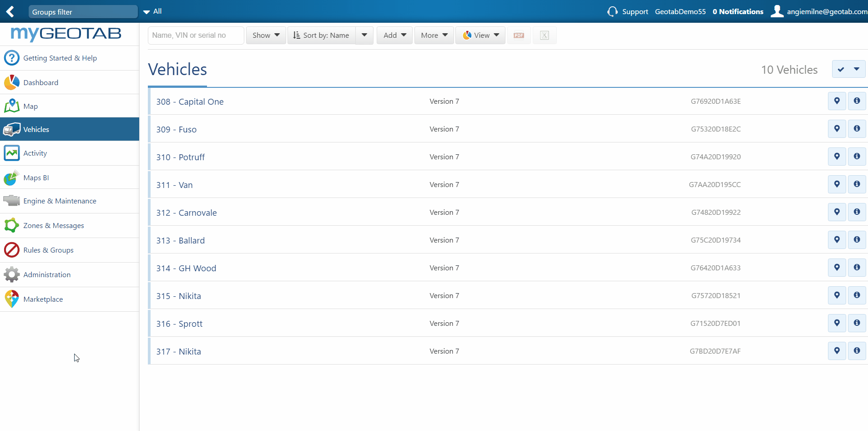
Task: Open the Show dropdown
Action: point(266,35)
